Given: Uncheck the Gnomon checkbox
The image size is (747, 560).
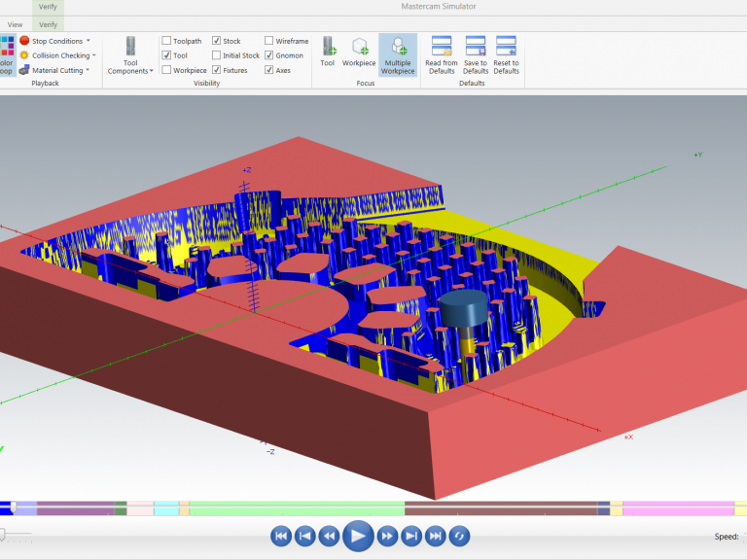Looking at the screenshot, I should (268, 55).
